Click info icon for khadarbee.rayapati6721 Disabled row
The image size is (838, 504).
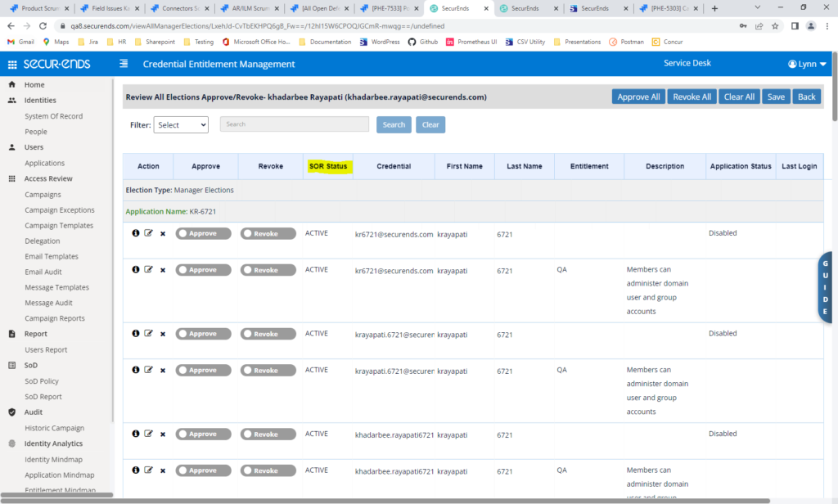coord(136,434)
